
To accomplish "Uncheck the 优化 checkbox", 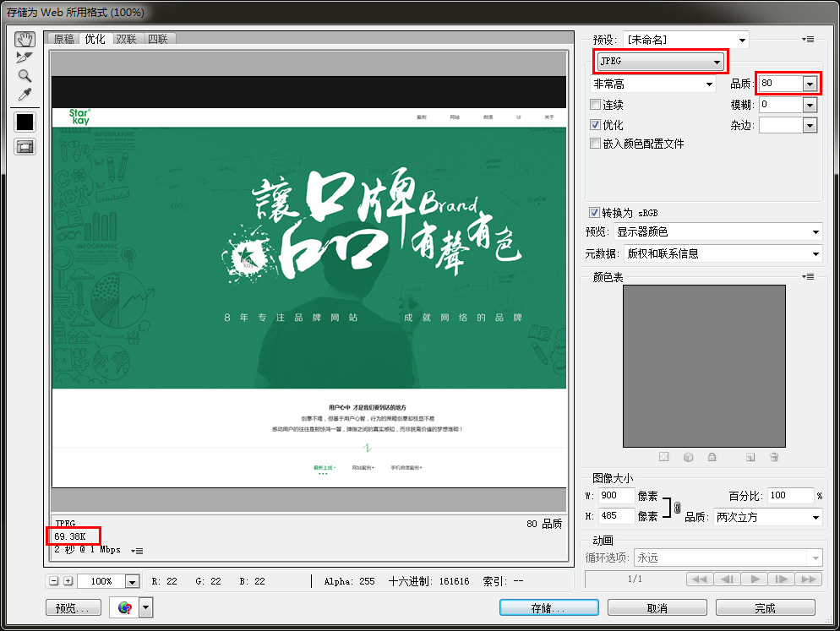I will [x=596, y=124].
